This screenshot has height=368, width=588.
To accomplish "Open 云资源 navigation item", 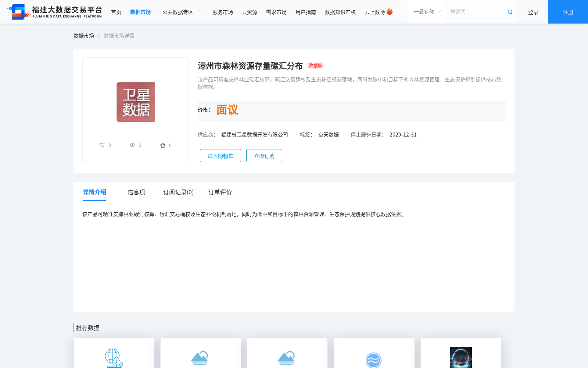I will point(250,12).
